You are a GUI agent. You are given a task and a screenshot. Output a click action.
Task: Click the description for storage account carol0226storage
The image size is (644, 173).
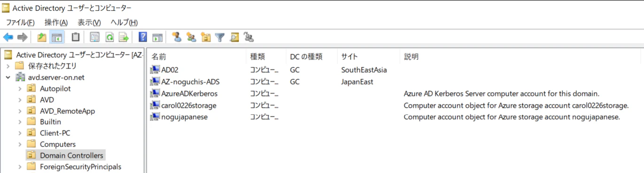pos(516,105)
